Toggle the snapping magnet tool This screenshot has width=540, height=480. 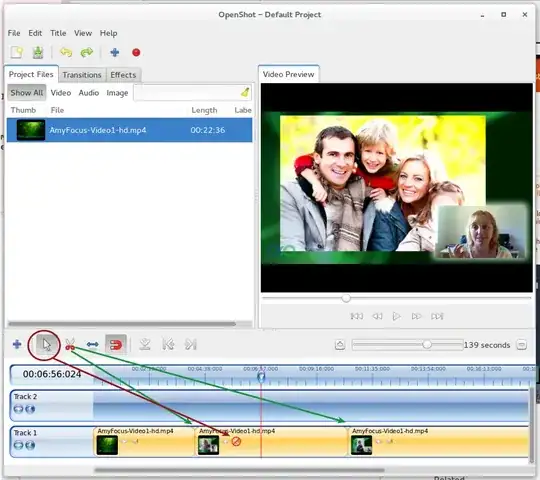[x=116, y=344]
